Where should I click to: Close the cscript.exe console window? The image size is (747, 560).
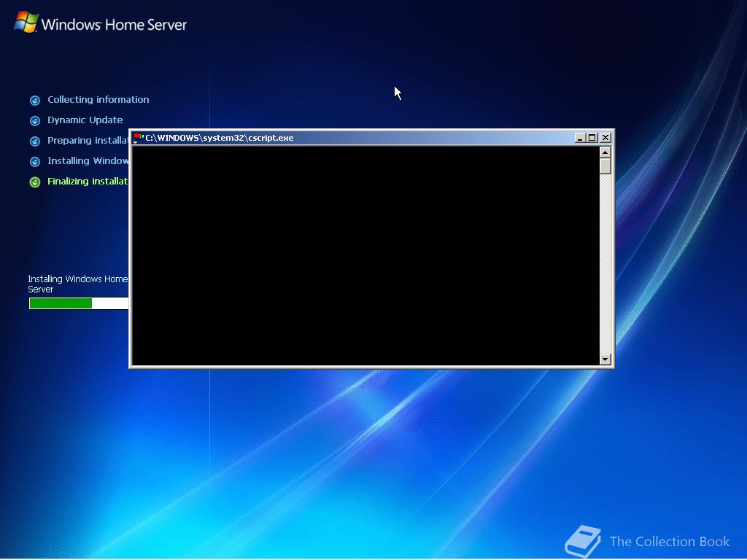click(x=605, y=138)
